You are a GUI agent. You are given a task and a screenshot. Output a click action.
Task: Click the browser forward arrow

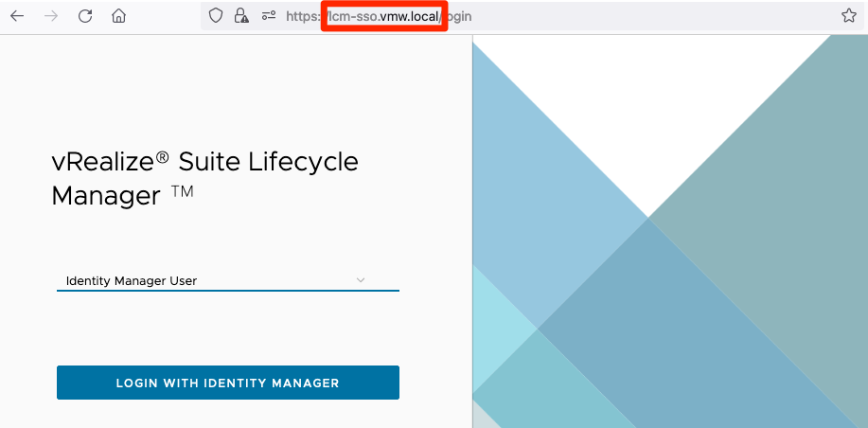51,16
